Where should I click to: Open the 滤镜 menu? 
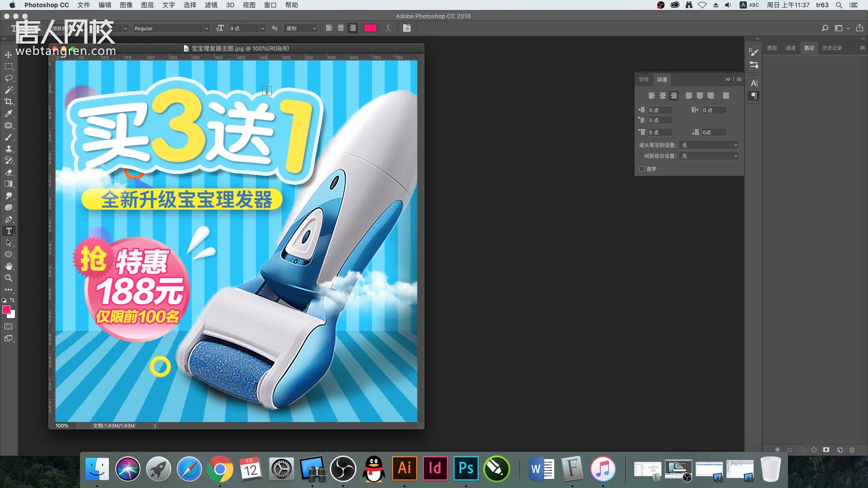pyautogui.click(x=211, y=5)
